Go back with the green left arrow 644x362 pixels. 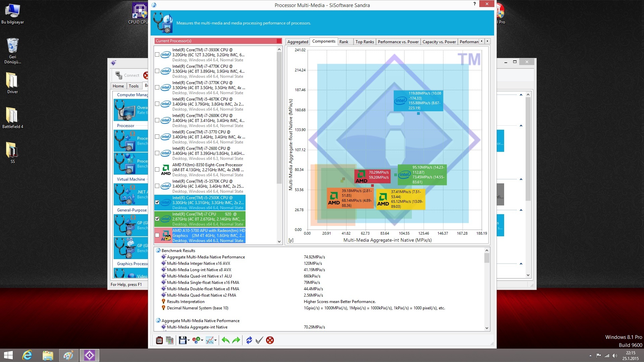[x=225, y=341]
